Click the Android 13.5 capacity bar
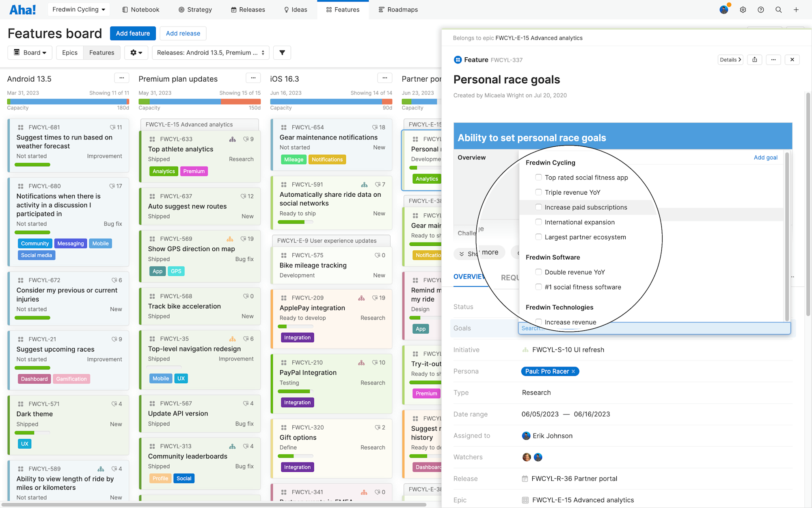Screen dimensions: 812x508 [x=68, y=102]
